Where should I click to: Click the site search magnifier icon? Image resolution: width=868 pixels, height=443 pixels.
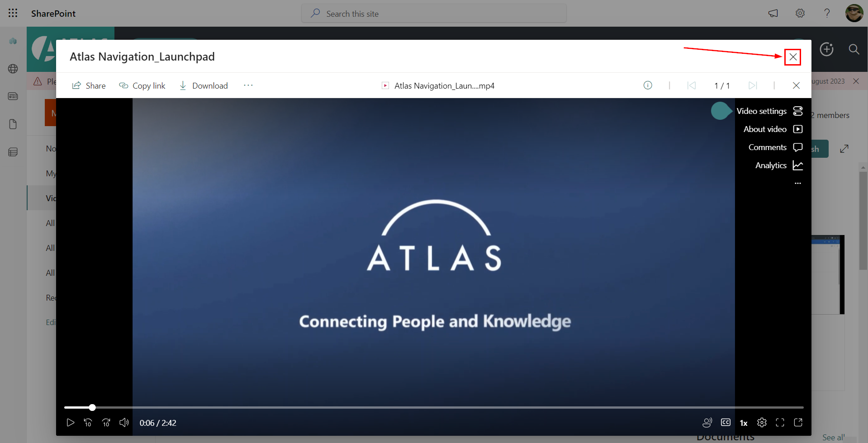[x=854, y=49]
